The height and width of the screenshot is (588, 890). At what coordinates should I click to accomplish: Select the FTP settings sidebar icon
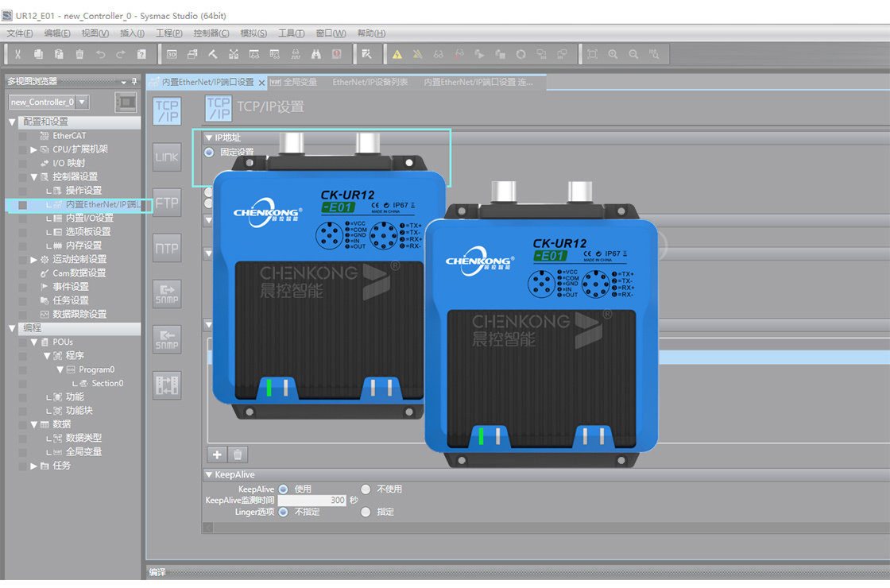tap(167, 203)
